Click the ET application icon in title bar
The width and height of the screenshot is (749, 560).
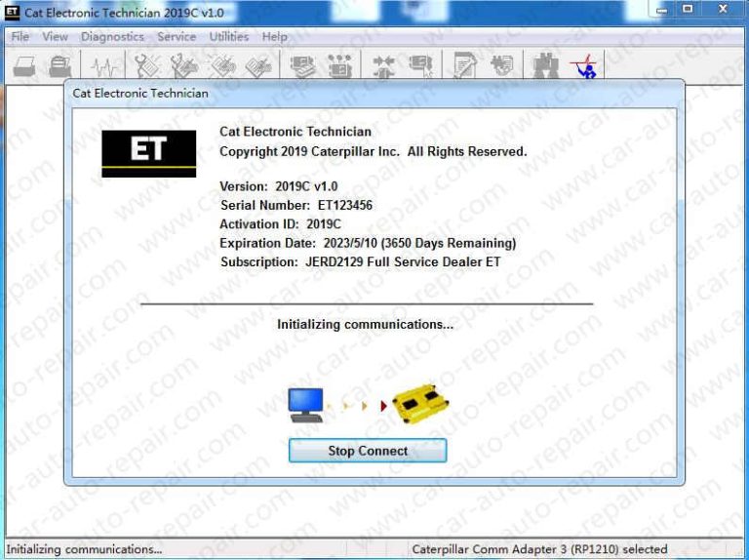[12, 12]
